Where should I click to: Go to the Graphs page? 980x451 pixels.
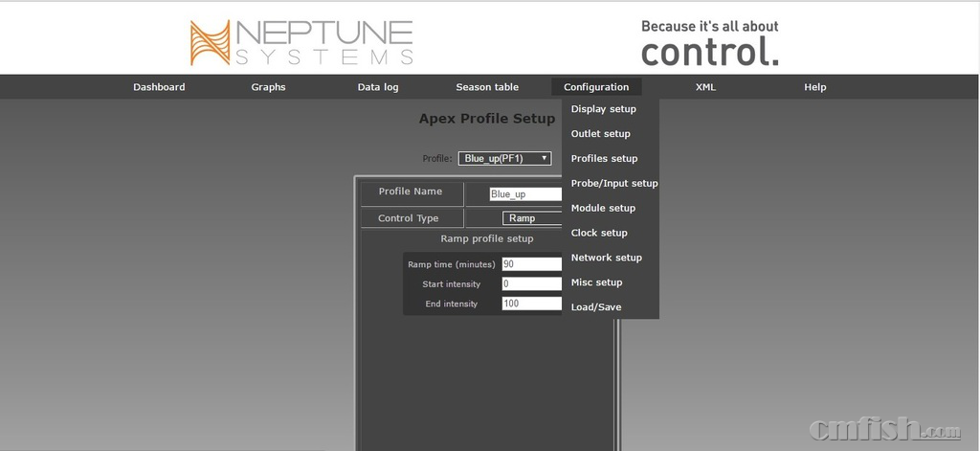point(268,87)
